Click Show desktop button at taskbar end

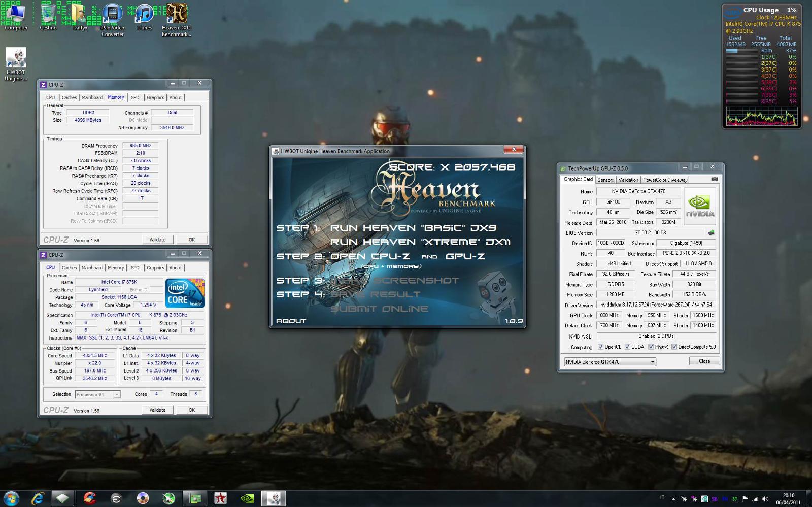click(x=808, y=499)
